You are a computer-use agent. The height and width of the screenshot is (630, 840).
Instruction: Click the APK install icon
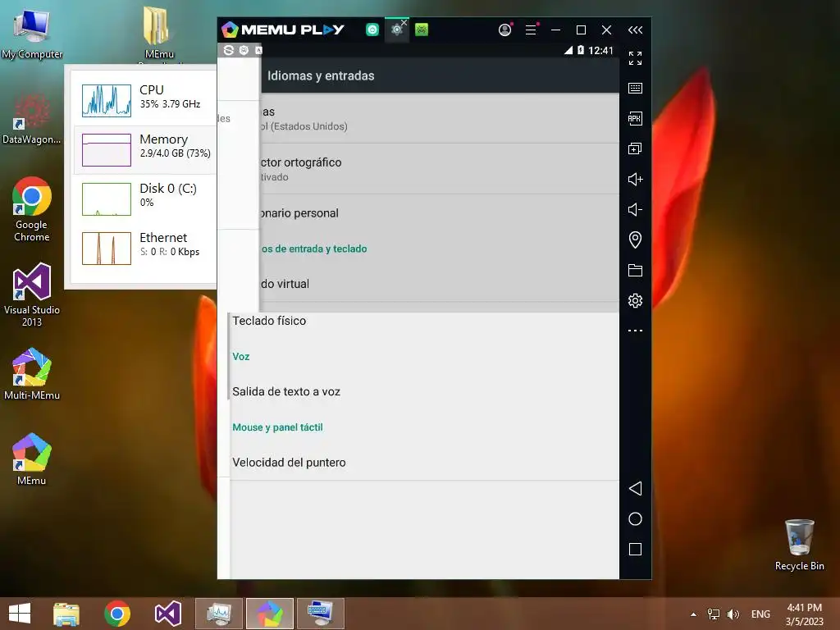point(636,118)
